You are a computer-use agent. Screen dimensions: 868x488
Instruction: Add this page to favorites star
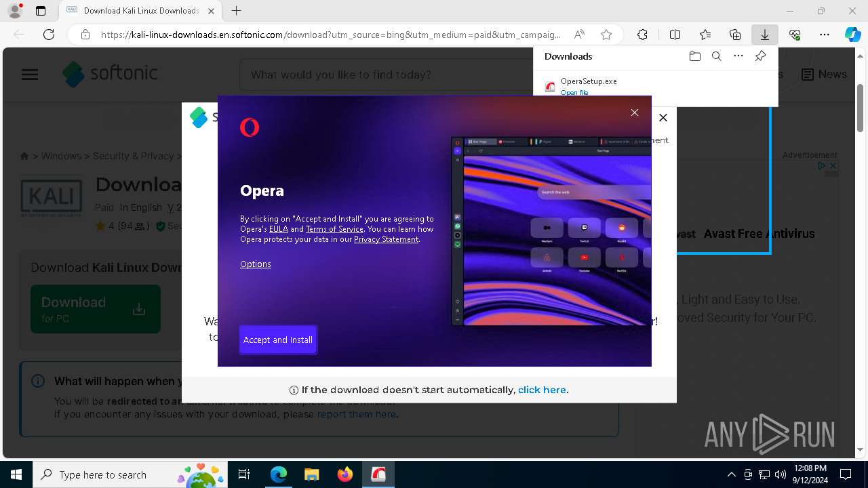point(606,35)
